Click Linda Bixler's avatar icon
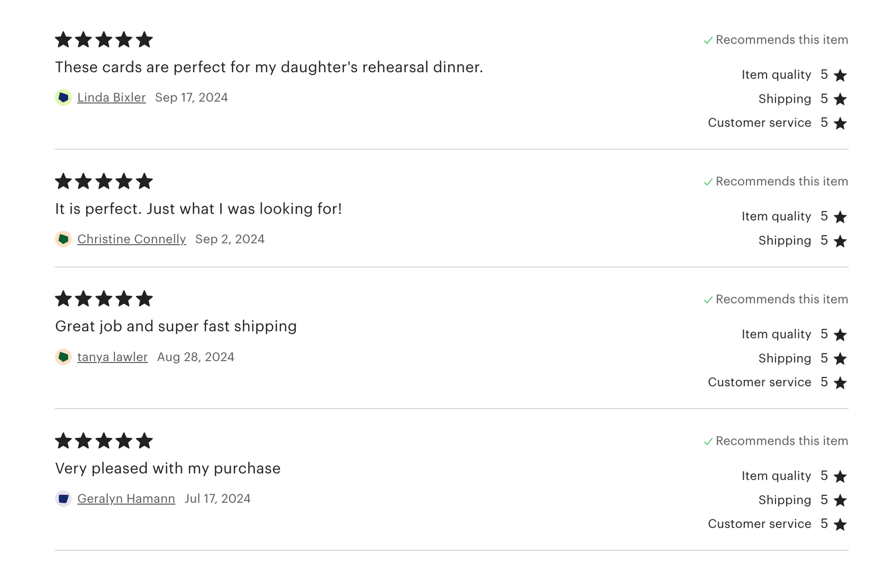This screenshot has width=884, height=588. tap(63, 97)
